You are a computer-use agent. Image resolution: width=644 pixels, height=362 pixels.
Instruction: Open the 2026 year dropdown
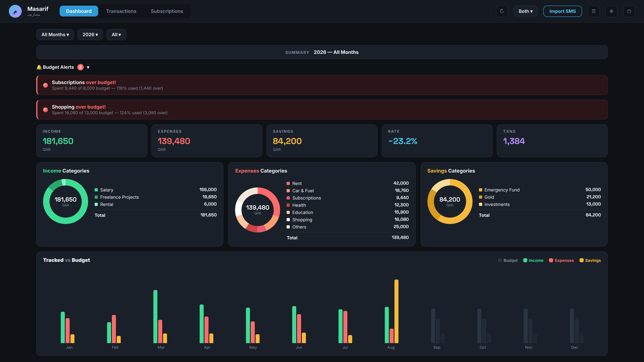click(90, 35)
